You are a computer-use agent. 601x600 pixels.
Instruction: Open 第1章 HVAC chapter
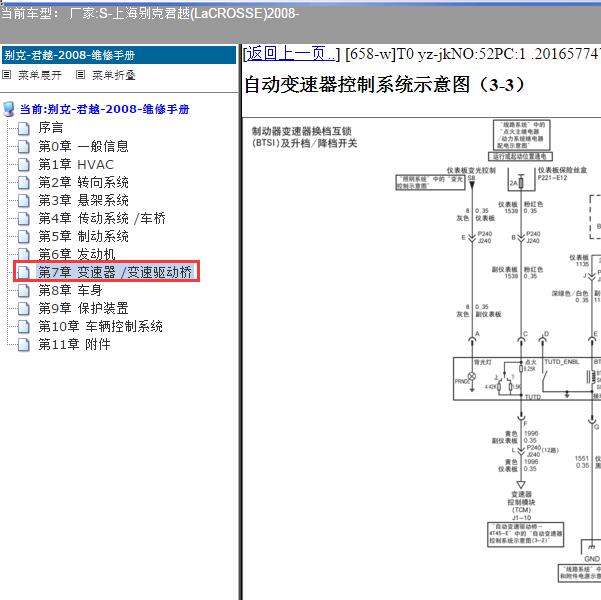click(76, 164)
